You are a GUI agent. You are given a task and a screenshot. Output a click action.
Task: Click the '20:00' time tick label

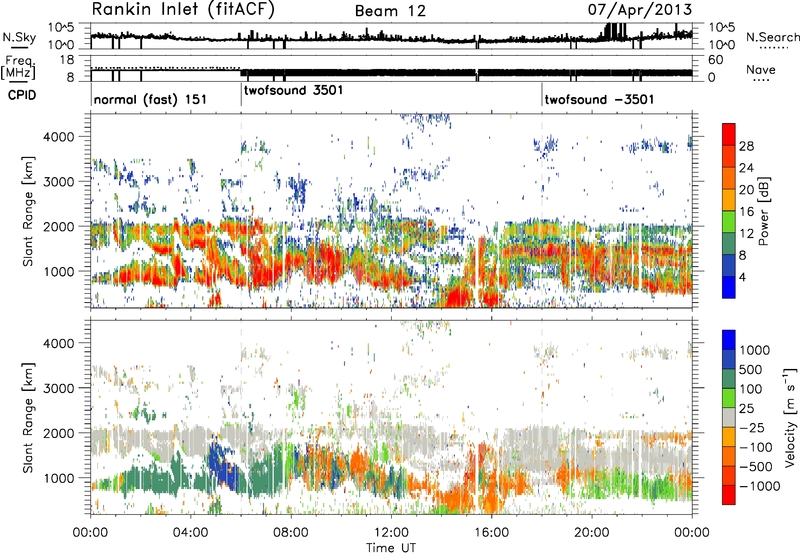pos(591,533)
